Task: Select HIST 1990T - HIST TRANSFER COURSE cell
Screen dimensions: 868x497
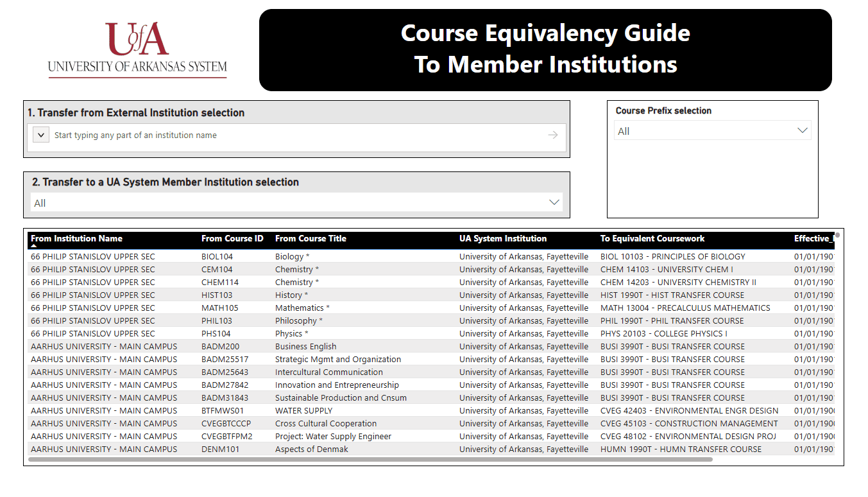Action: pyautogui.click(x=672, y=295)
